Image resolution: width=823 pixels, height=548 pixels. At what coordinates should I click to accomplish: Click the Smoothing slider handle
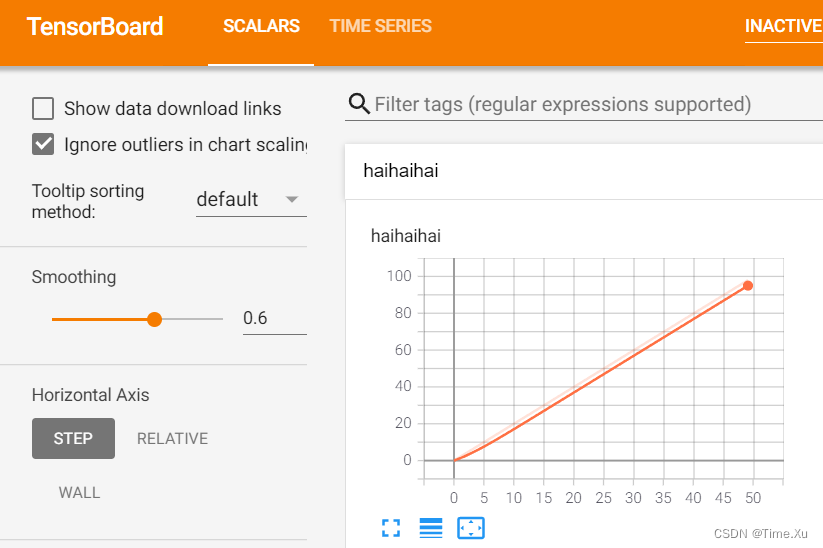154,319
